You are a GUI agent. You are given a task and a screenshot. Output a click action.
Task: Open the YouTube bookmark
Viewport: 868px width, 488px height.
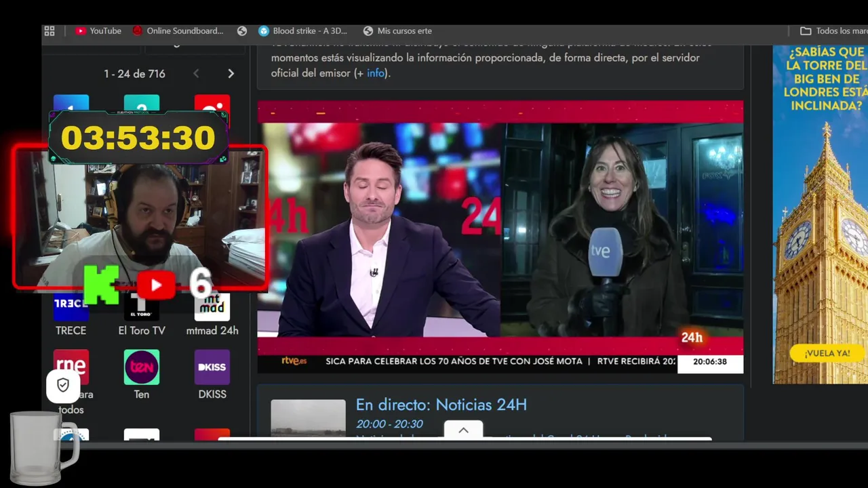[x=98, y=31]
